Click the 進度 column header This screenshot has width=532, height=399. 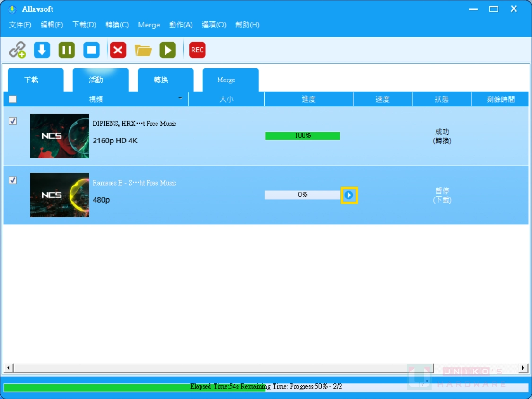pyautogui.click(x=308, y=99)
